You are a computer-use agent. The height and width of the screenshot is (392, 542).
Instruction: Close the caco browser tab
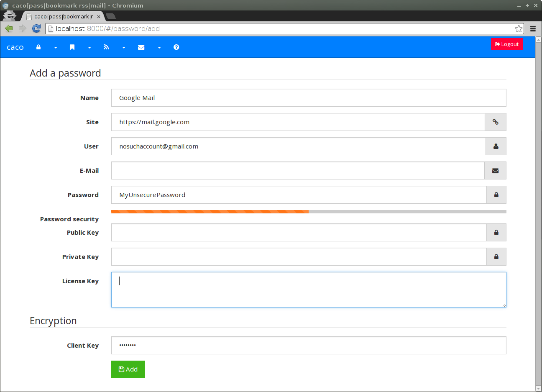(x=99, y=17)
